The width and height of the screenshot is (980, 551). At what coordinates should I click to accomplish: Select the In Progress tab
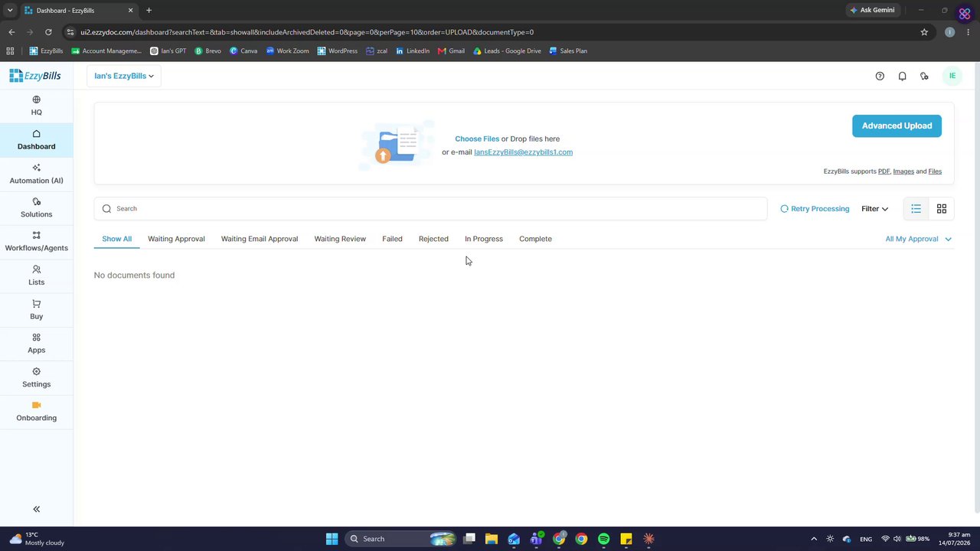[484, 239]
